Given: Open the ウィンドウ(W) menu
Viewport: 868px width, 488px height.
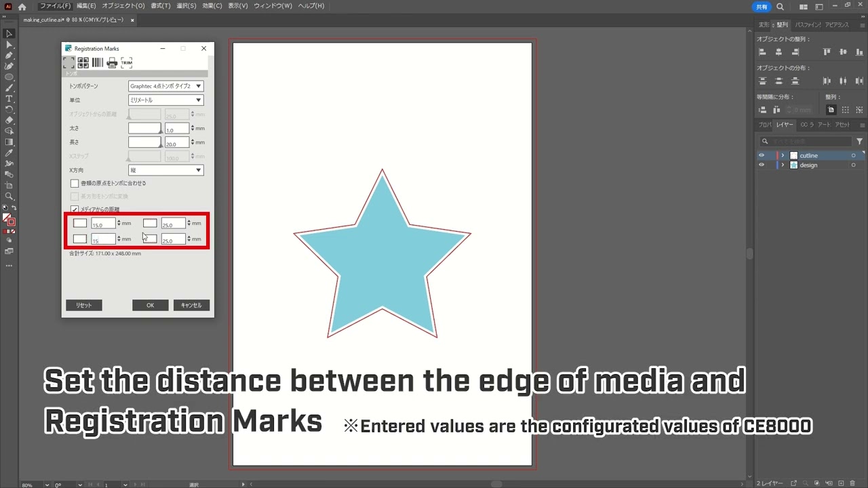Looking at the screenshot, I should (x=273, y=6).
